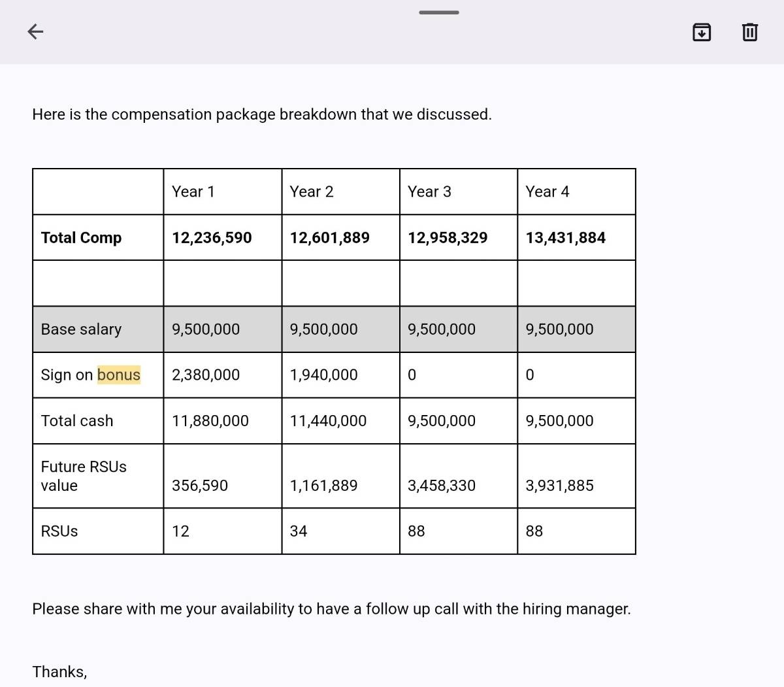
Task: Tap the drag handle at top
Action: pos(438,12)
